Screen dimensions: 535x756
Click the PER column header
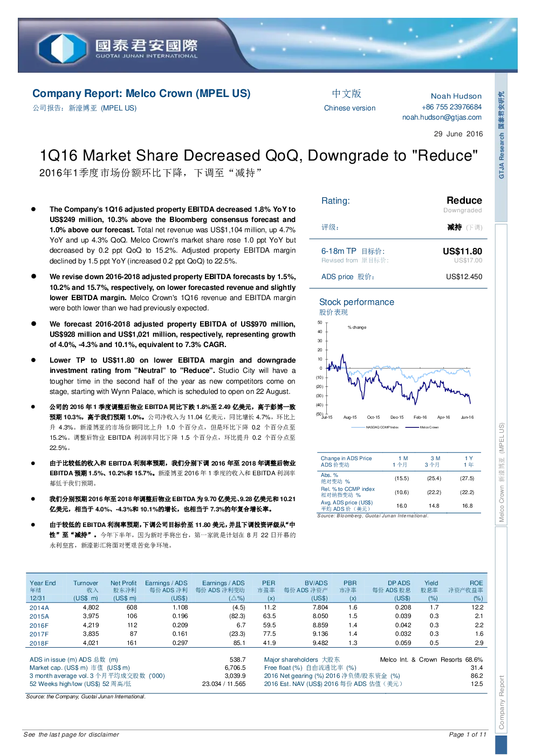(x=269, y=583)
